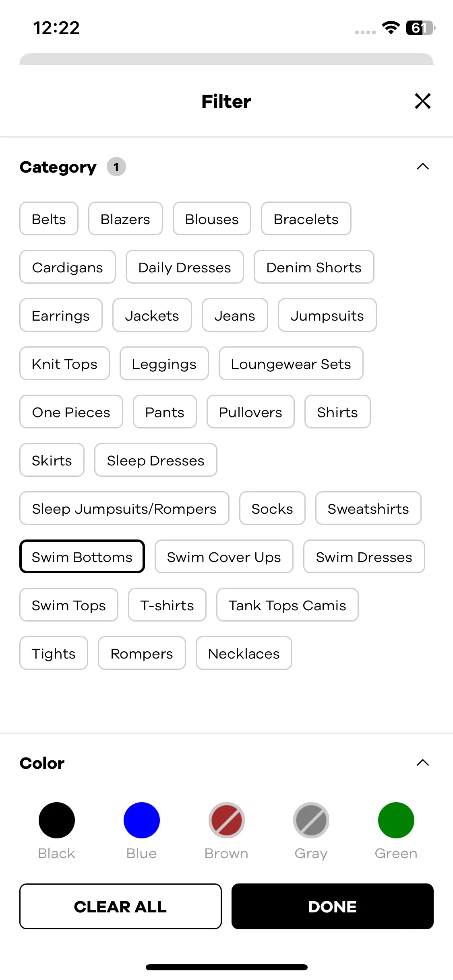Collapse the Color section chevron
453x980 pixels.
click(422, 763)
